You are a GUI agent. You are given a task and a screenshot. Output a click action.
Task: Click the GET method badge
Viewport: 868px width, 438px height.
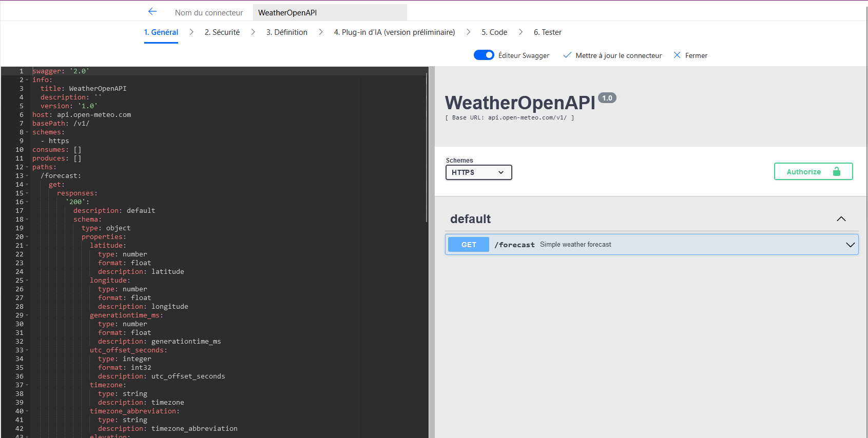point(469,245)
